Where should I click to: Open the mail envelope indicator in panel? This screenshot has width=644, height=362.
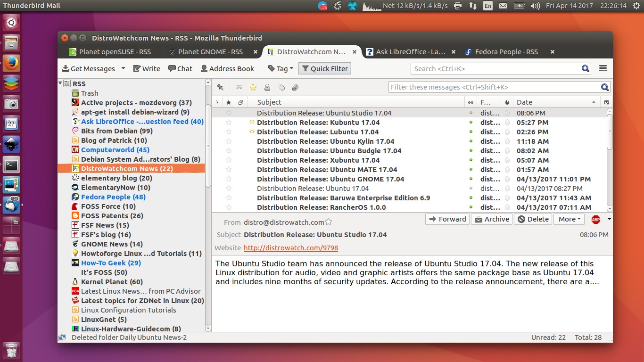(503, 6)
